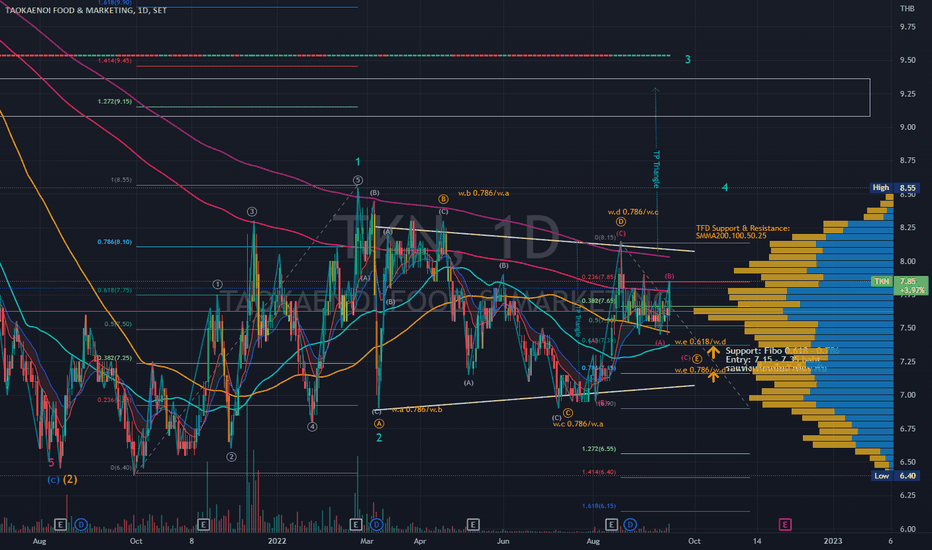932x550 pixels.
Task: Click the Fibonacci level label '0.618(7.75)'
Action: pos(115,290)
